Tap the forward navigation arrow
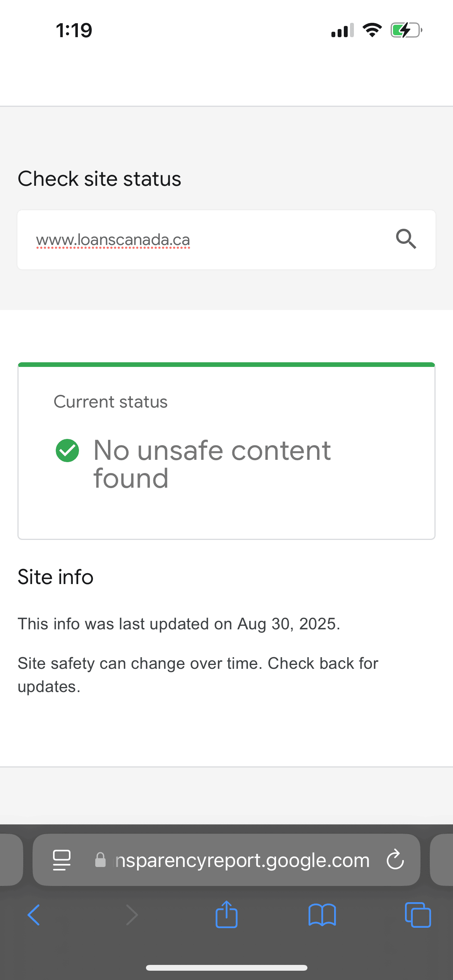The image size is (453, 980). click(x=132, y=915)
